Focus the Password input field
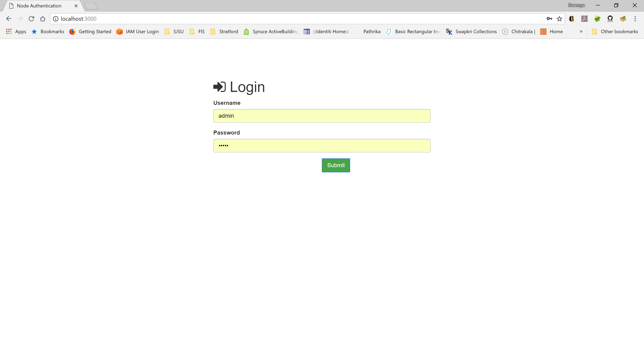The image size is (644, 346). tap(322, 146)
